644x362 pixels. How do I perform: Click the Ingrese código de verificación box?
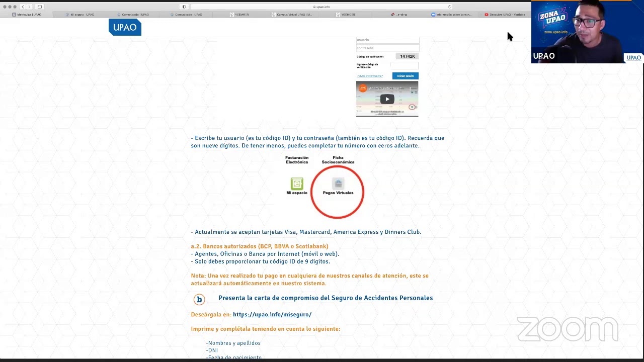405,65
